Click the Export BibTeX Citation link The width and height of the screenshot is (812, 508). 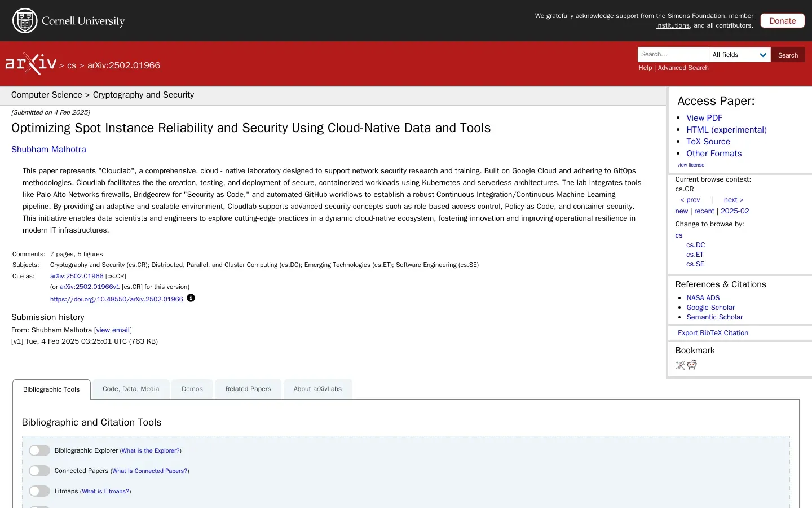(713, 333)
